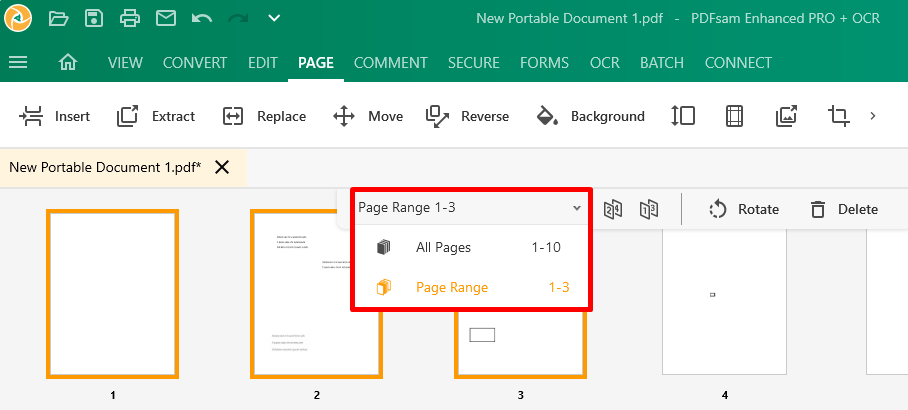Click the Move pages tool

click(x=368, y=116)
